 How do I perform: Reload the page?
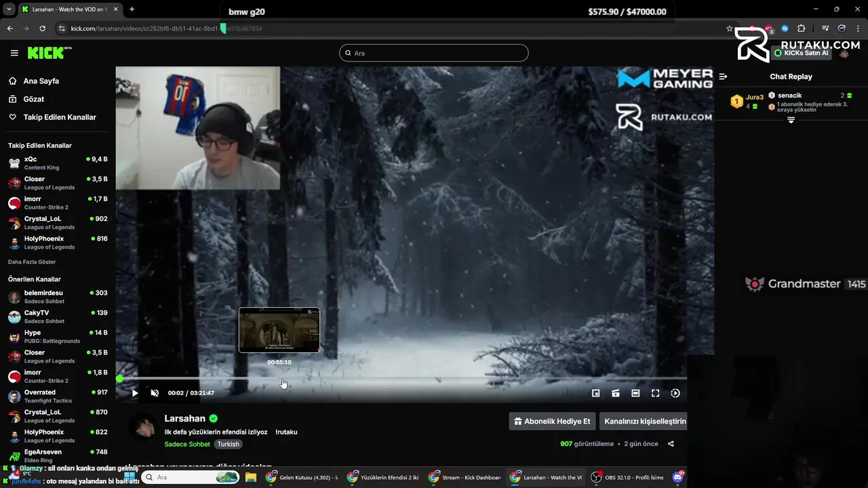tap(42, 28)
